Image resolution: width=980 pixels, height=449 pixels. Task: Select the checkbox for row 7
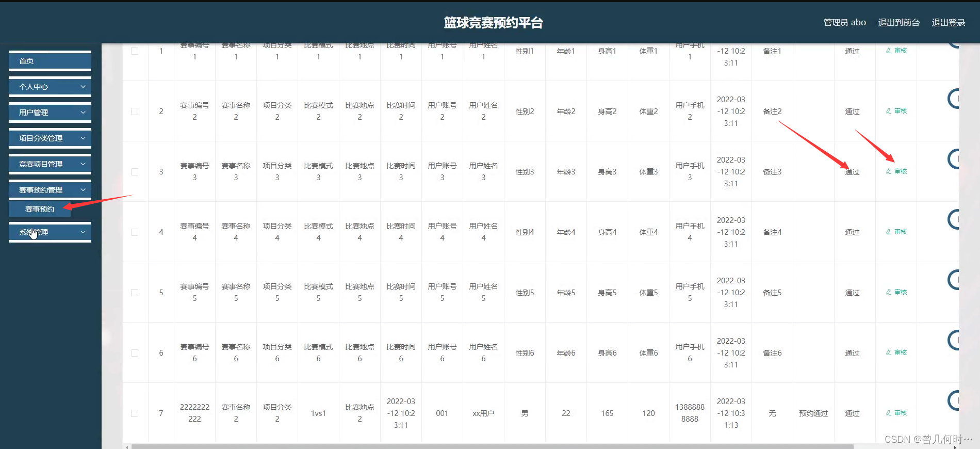(x=135, y=413)
